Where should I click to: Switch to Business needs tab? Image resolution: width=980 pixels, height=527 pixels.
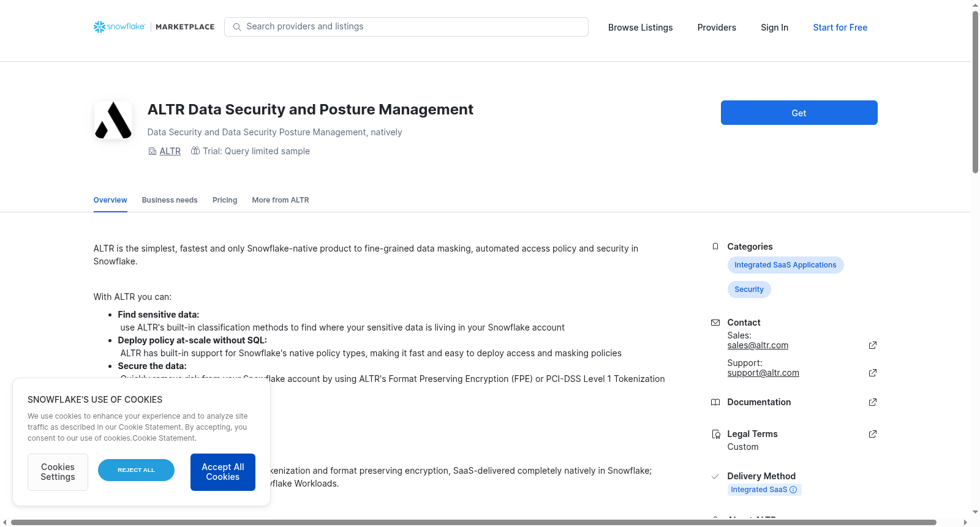click(170, 200)
